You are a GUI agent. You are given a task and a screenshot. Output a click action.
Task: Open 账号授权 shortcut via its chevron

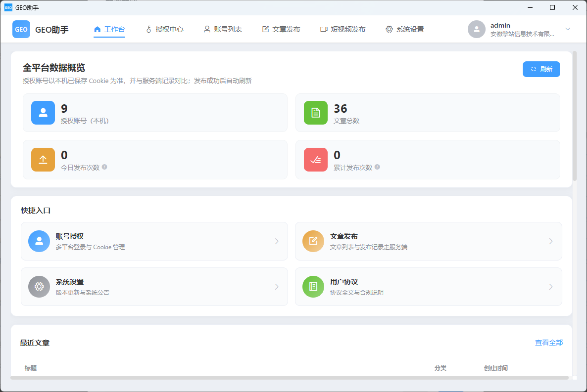click(x=277, y=241)
